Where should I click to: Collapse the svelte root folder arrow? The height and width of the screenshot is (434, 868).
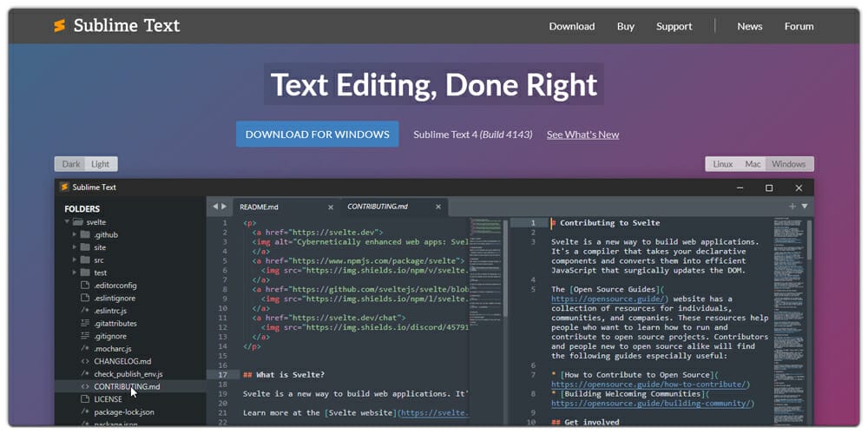point(67,222)
